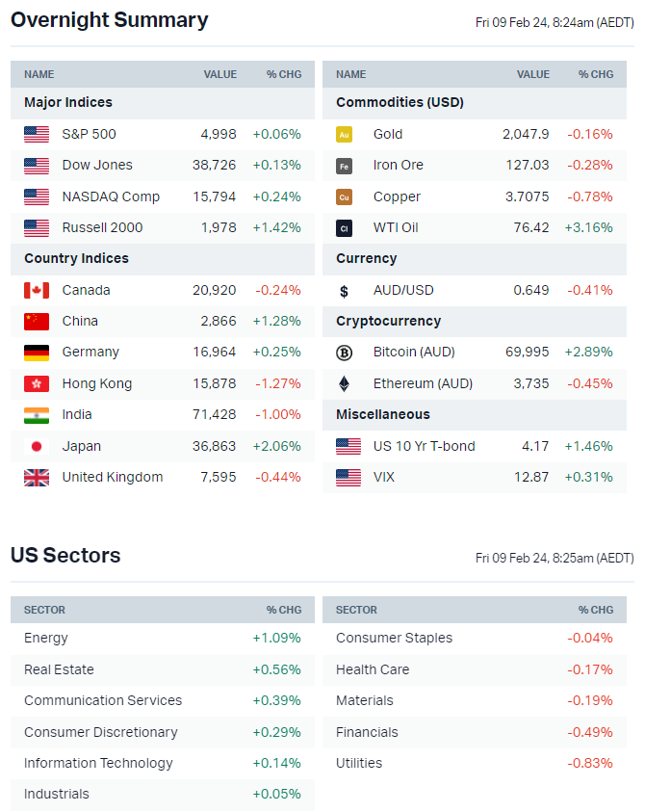The width and height of the screenshot is (645, 812).
Task: Click the United Kingdom flag icon
Action: pos(37,478)
